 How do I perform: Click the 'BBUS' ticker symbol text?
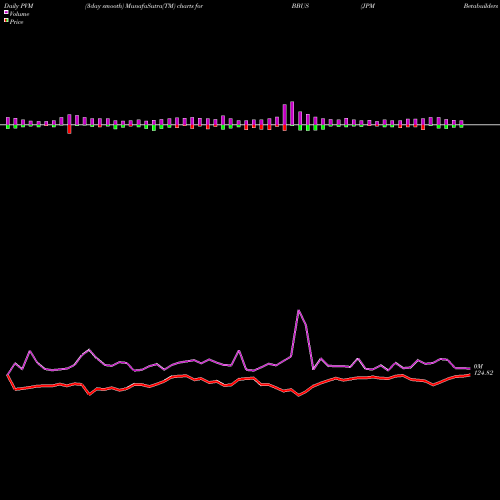pyautogui.click(x=300, y=6)
